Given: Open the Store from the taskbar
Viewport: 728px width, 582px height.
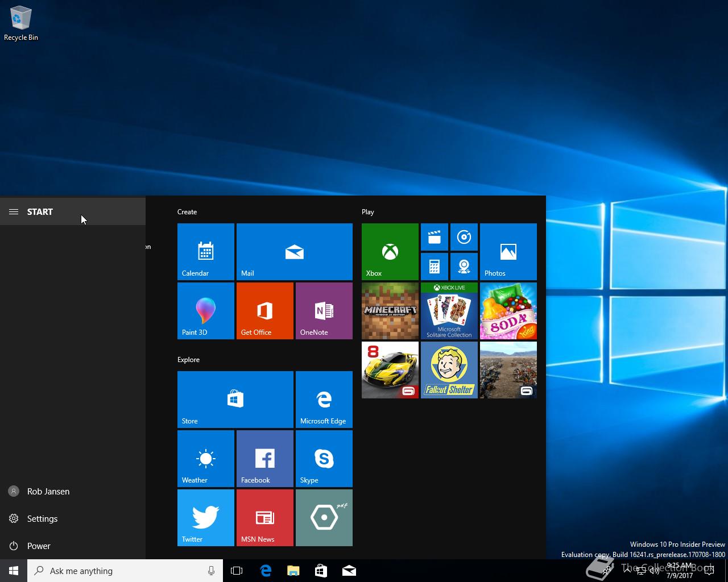Looking at the screenshot, I should (x=321, y=571).
